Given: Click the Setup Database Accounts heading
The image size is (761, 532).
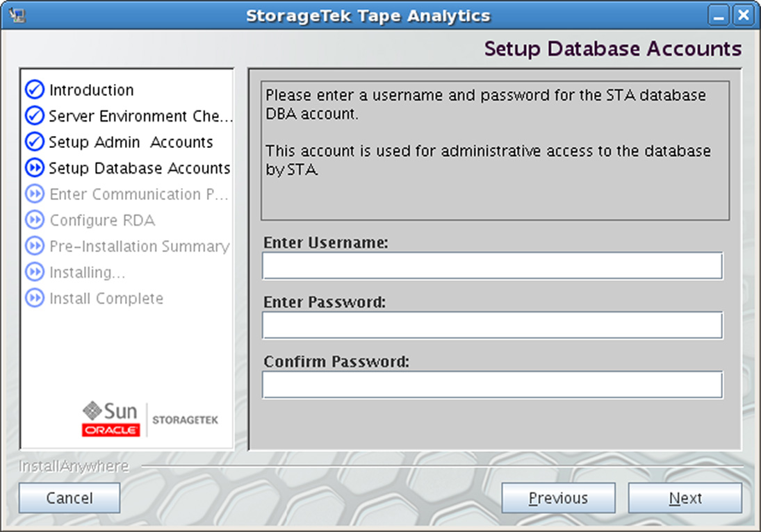Looking at the screenshot, I should click(x=613, y=49).
